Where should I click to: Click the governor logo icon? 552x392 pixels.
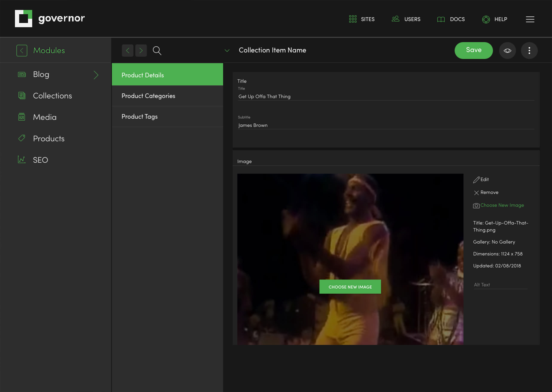tap(23, 19)
